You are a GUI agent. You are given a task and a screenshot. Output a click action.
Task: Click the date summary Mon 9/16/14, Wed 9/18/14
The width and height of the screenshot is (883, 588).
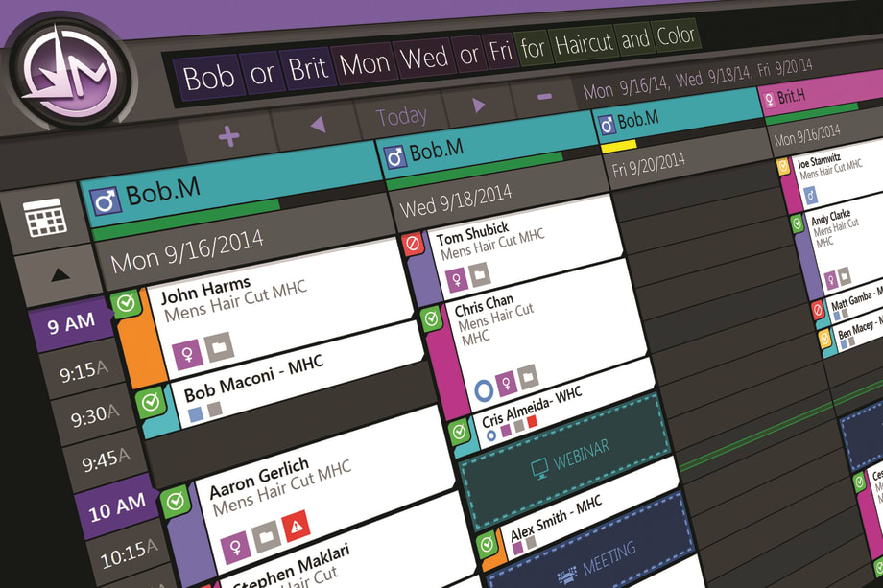coord(667,81)
